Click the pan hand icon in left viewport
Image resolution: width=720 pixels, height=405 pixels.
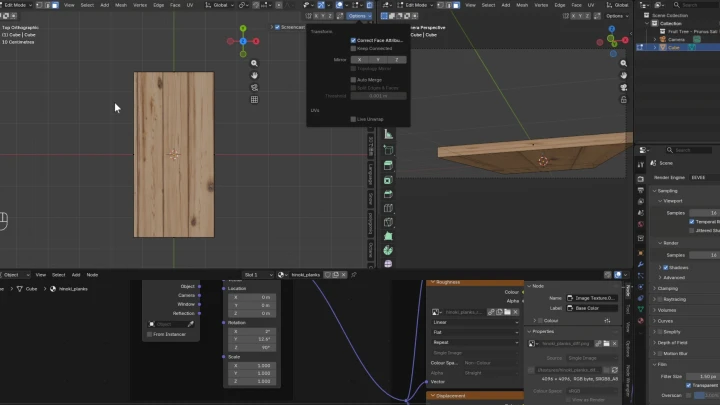[254, 75]
